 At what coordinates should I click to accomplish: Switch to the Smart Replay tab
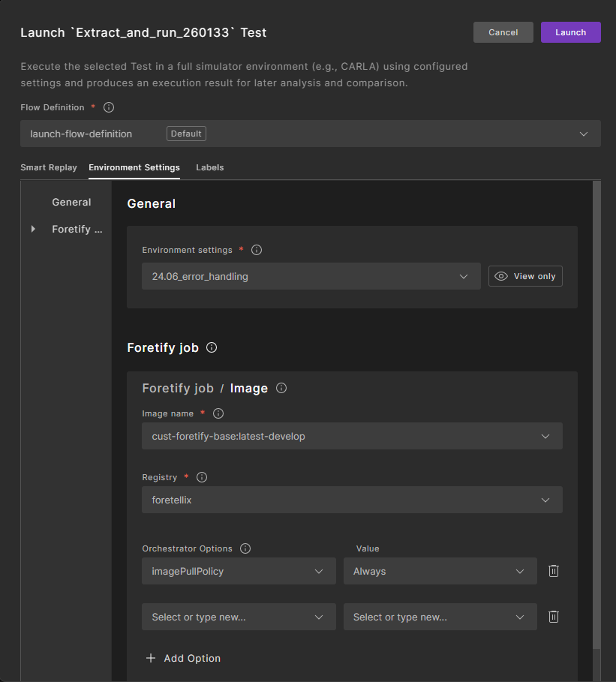(x=49, y=167)
